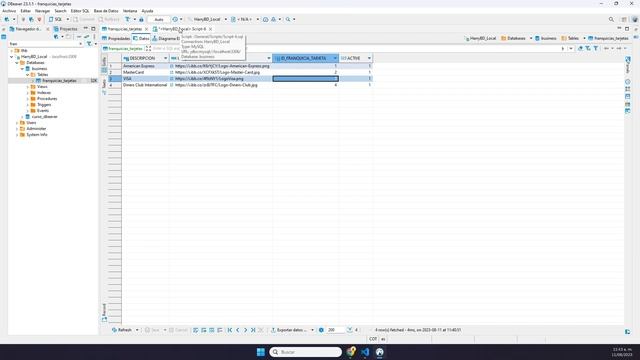Open the Editar menu
Screen dimensions: 640x360
coord(25,11)
